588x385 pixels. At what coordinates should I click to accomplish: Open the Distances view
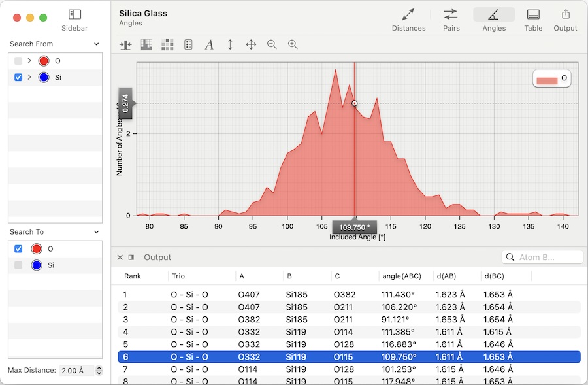pyautogui.click(x=408, y=20)
